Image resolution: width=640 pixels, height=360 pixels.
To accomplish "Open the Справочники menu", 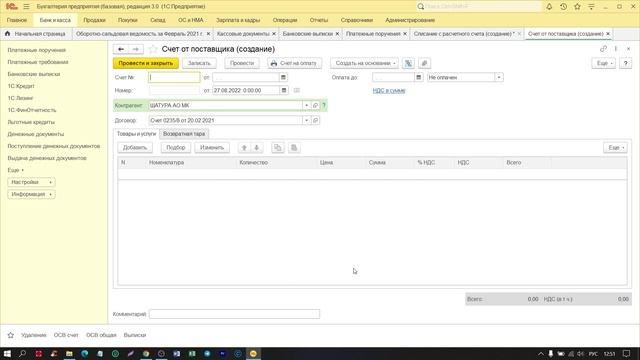I will click(357, 20).
